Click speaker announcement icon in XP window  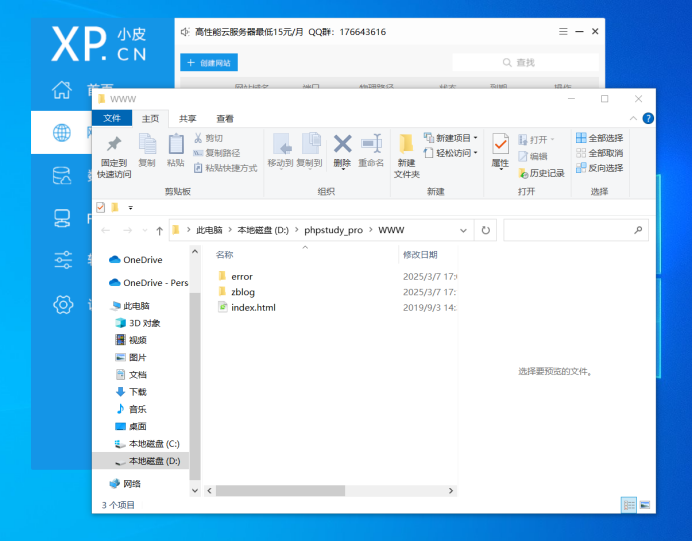(x=185, y=32)
